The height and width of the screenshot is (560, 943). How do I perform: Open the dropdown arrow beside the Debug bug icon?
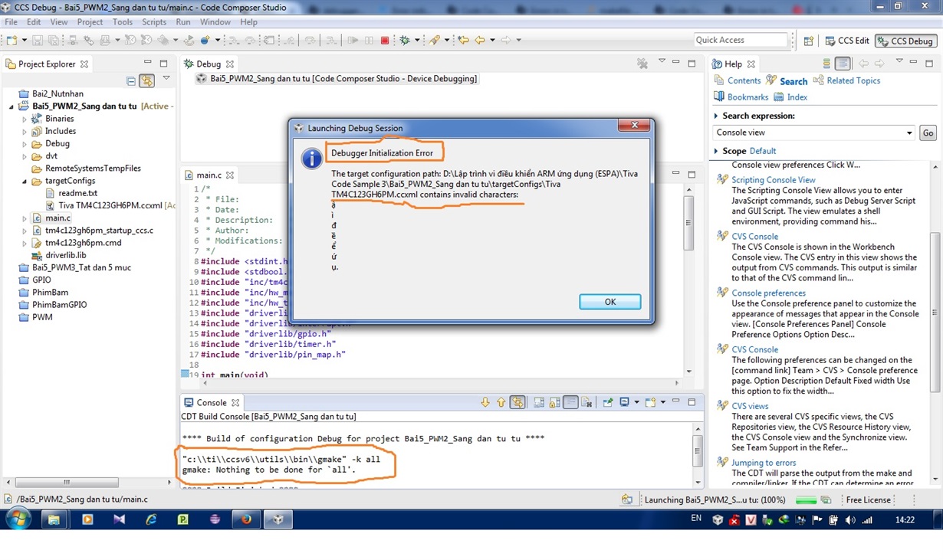(417, 40)
